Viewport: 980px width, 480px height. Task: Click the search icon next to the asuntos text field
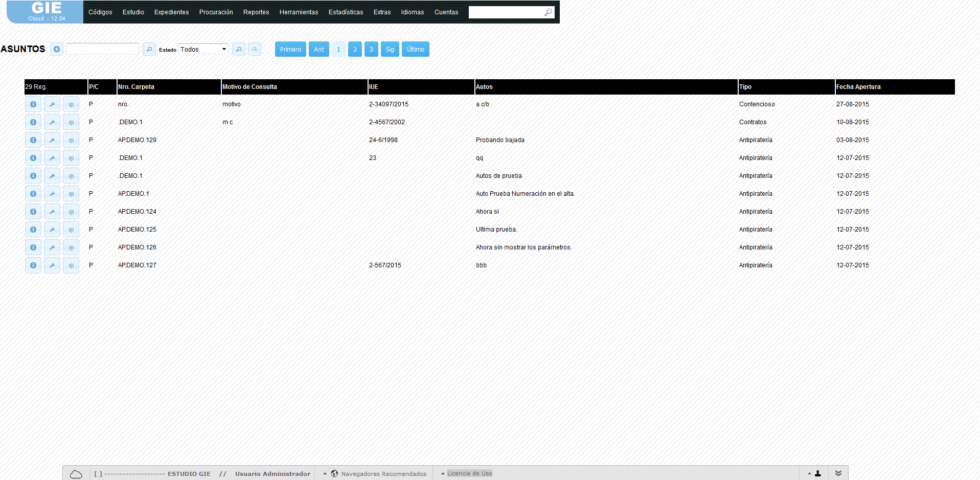pyautogui.click(x=149, y=49)
